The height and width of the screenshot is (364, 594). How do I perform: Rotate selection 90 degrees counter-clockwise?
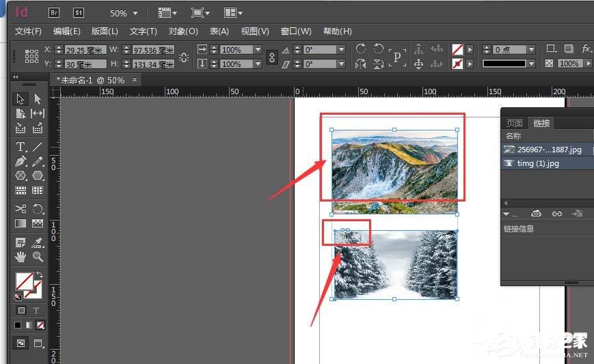(x=378, y=48)
